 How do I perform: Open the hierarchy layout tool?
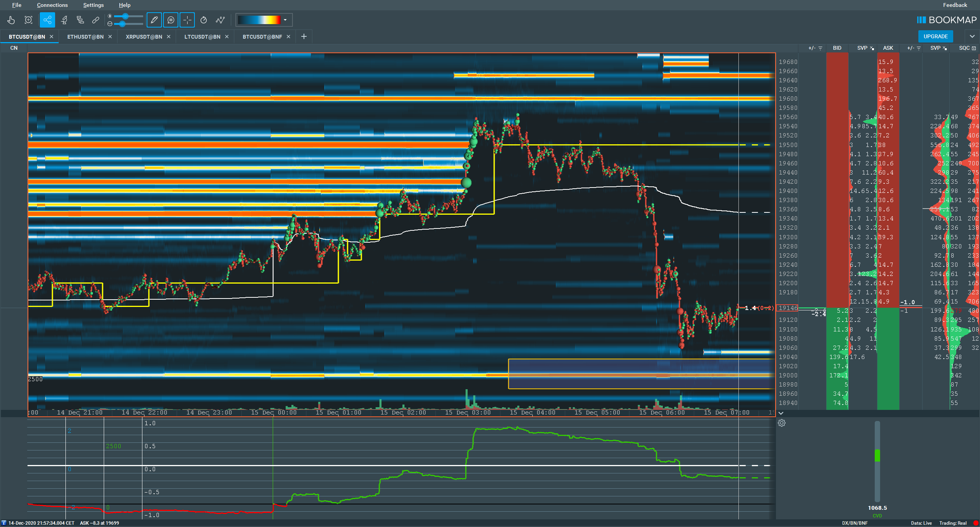pos(80,20)
